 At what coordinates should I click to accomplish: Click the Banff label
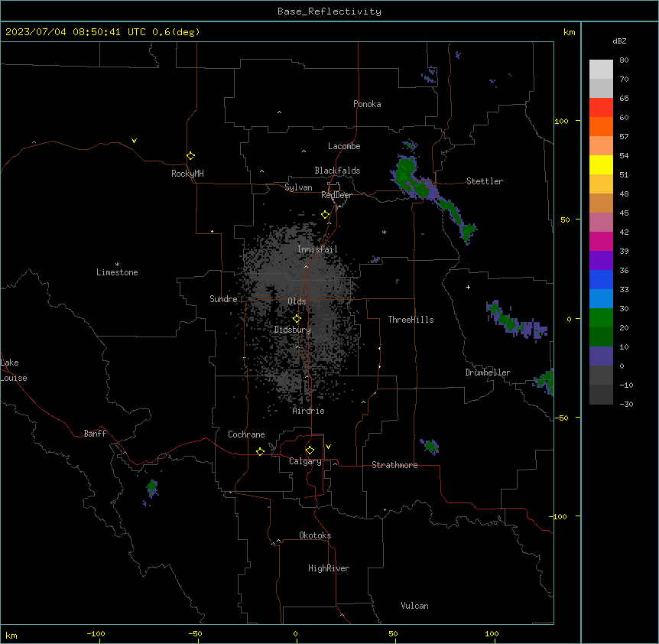tap(95, 434)
